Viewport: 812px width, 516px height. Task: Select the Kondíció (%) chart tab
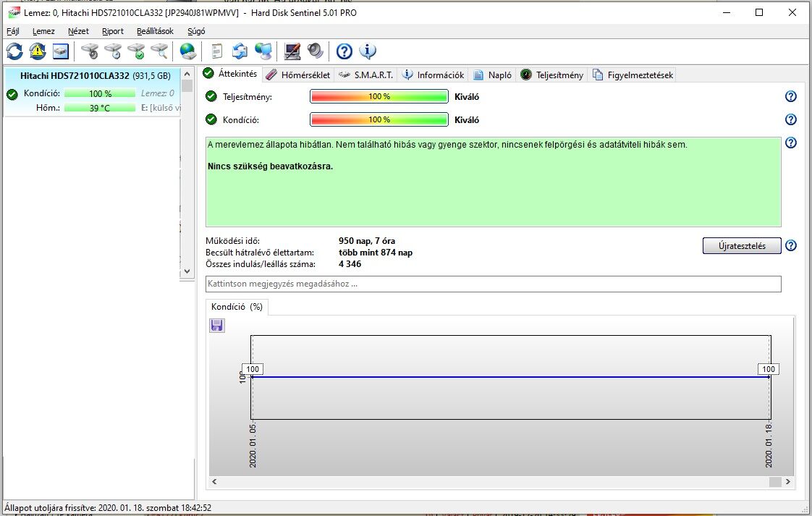coord(237,307)
